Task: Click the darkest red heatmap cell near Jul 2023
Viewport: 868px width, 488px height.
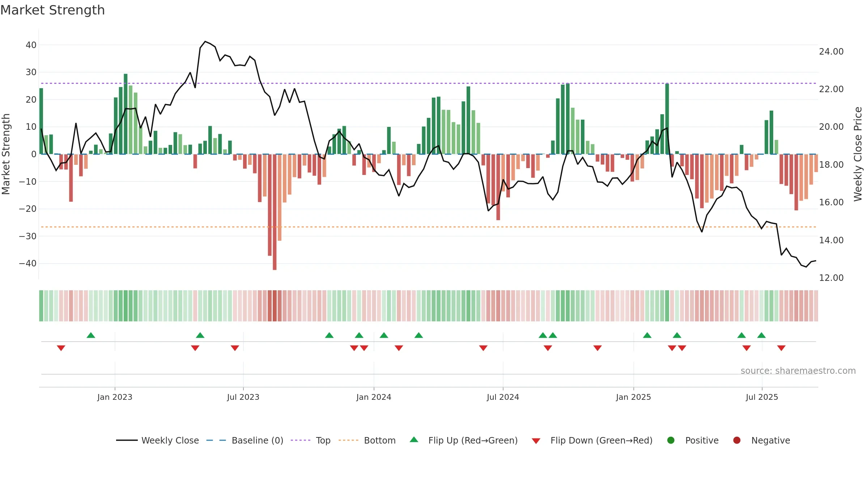Action: point(275,306)
